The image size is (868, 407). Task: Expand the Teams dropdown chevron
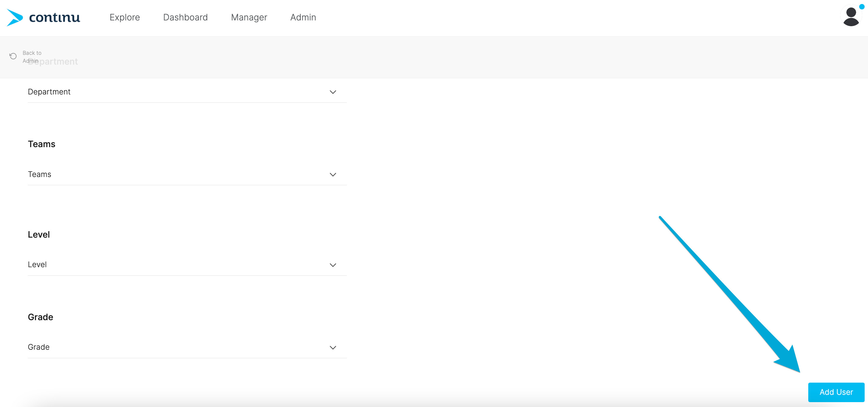pyautogui.click(x=333, y=175)
